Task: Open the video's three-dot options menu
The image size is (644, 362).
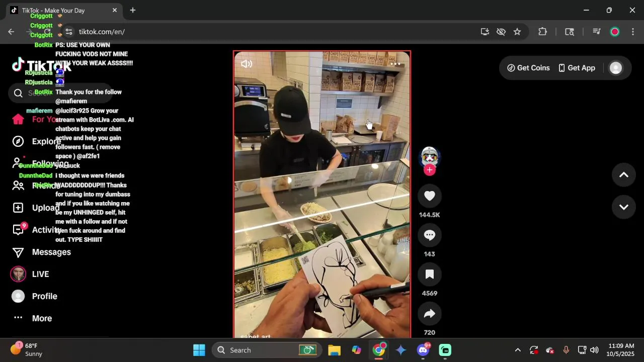Action: point(395,64)
